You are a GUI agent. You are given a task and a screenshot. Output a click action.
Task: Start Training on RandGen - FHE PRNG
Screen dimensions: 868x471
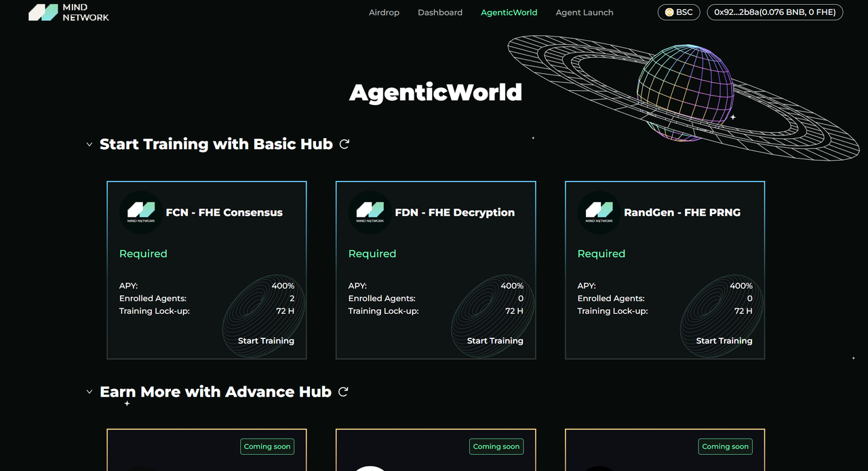pos(724,341)
